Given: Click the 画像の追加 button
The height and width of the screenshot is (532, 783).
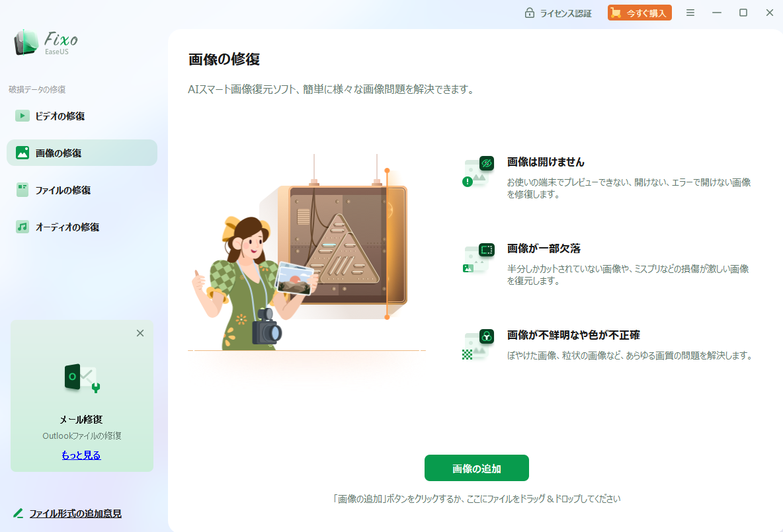Looking at the screenshot, I should (x=476, y=467).
